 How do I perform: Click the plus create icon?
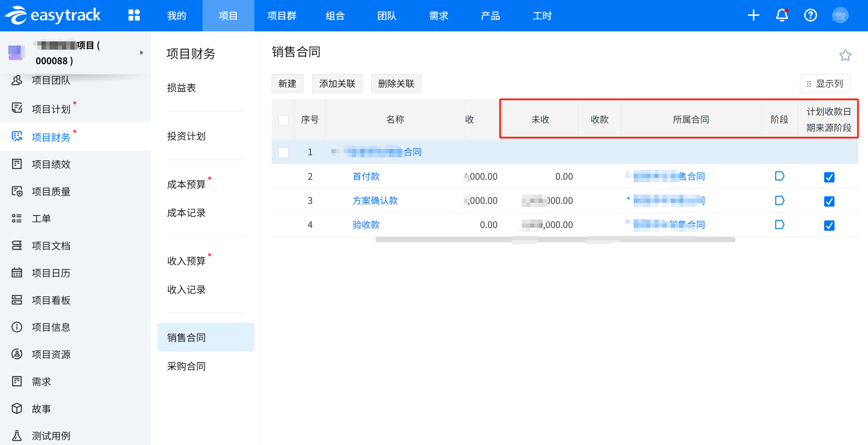(753, 16)
